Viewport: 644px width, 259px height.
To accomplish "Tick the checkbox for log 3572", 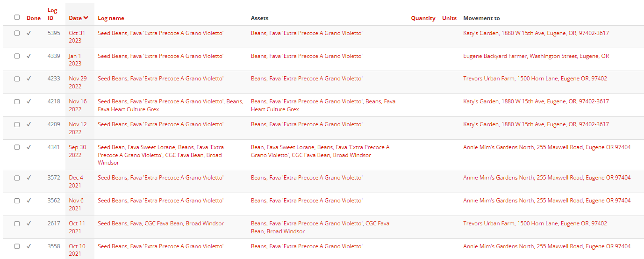I will [x=17, y=178].
